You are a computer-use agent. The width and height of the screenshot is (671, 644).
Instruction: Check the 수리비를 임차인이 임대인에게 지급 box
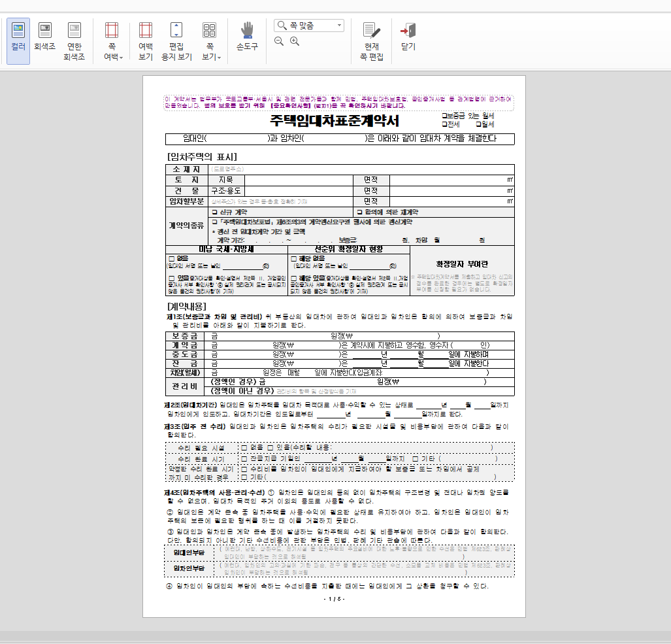click(x=244, y=469)
